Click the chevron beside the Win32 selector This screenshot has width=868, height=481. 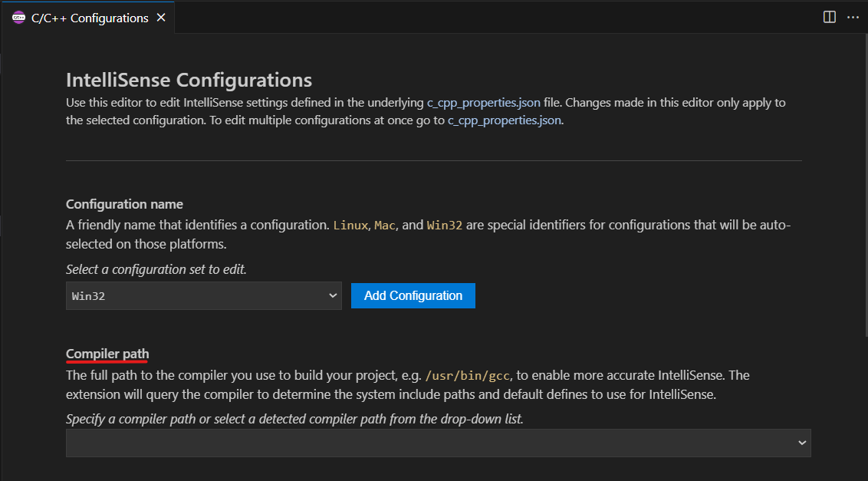tap(333, 295)
